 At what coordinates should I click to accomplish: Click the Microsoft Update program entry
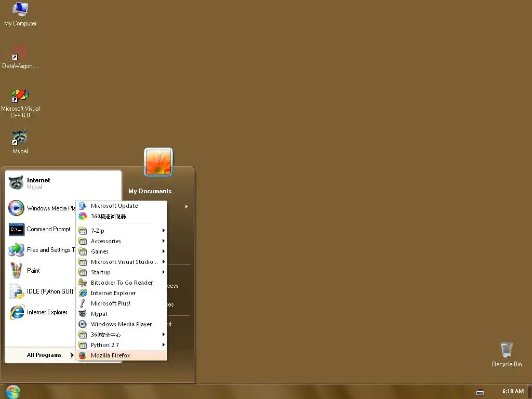click(x=122, y=206)
